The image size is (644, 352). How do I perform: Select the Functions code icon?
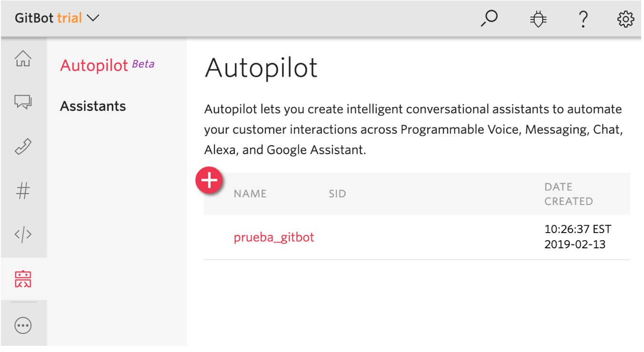pyautogui.click(x=22, y=234)
